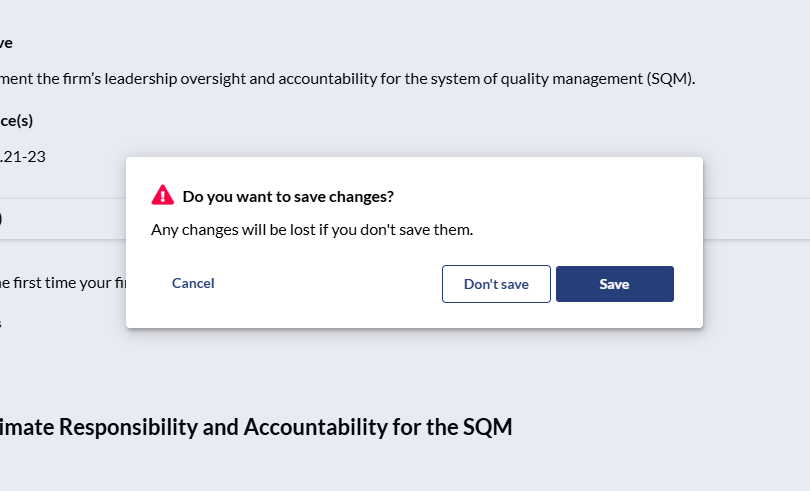Click the '(SQM).' text ending the objective
Screen dimensions: 810x491
[x=670, y=79]
